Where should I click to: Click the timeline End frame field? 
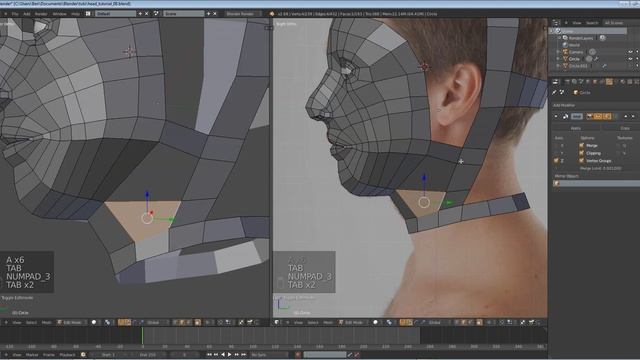pos(148,355)
